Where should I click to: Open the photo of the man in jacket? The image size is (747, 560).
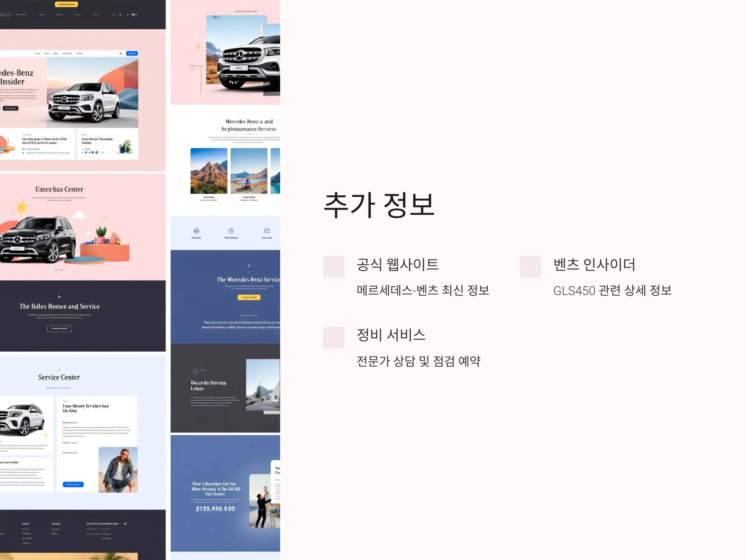[x=118, y=469]
